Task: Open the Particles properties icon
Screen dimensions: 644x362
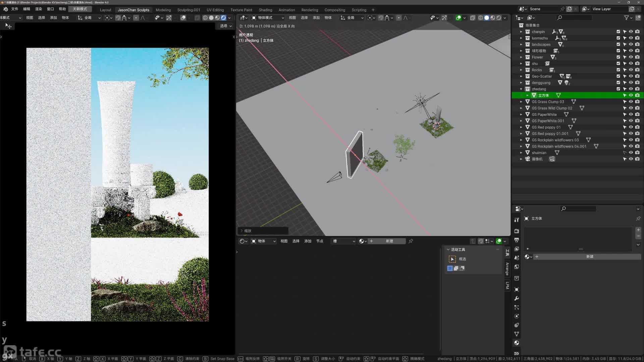Action: pos(517,307)
